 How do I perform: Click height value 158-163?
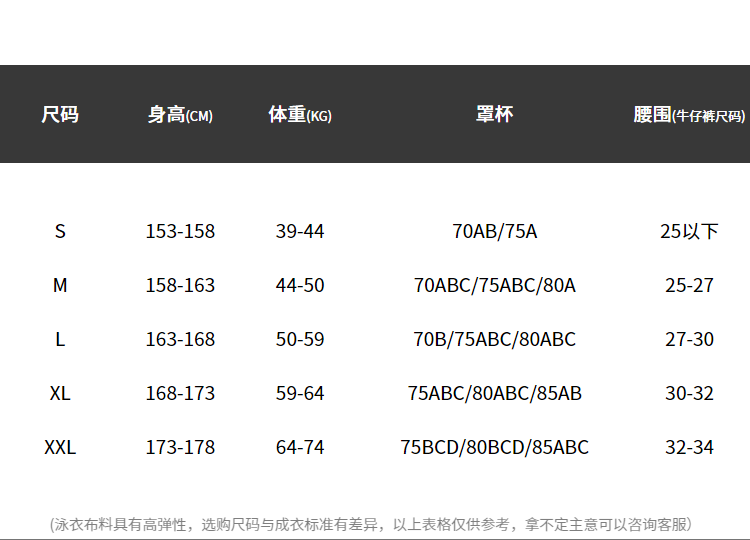[180, 286]
